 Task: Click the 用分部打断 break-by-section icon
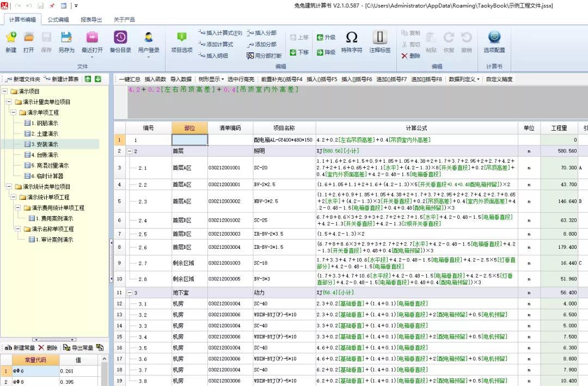click(264, 55)
